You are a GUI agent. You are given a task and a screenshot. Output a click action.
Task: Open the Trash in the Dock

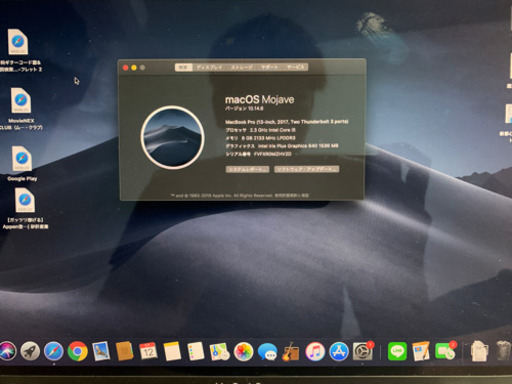503,351
